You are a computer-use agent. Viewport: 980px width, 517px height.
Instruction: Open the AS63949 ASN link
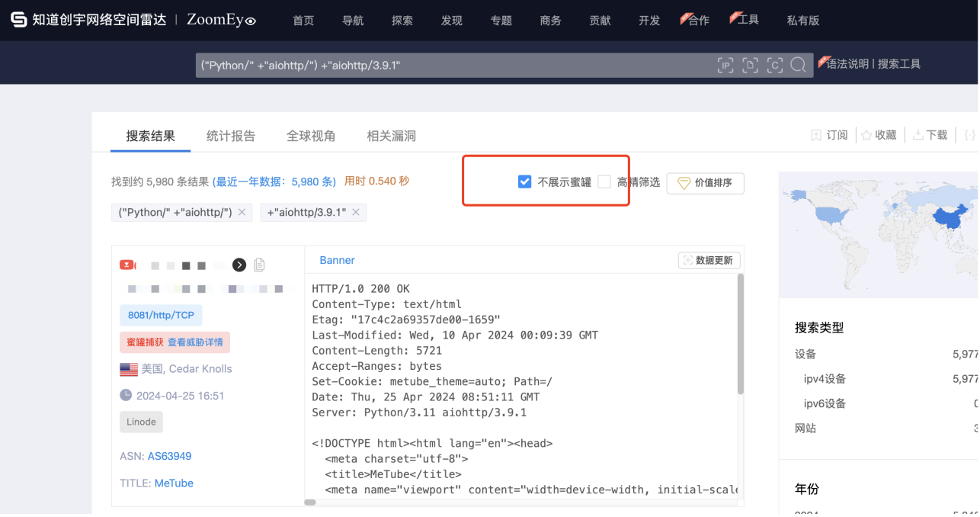169,456
